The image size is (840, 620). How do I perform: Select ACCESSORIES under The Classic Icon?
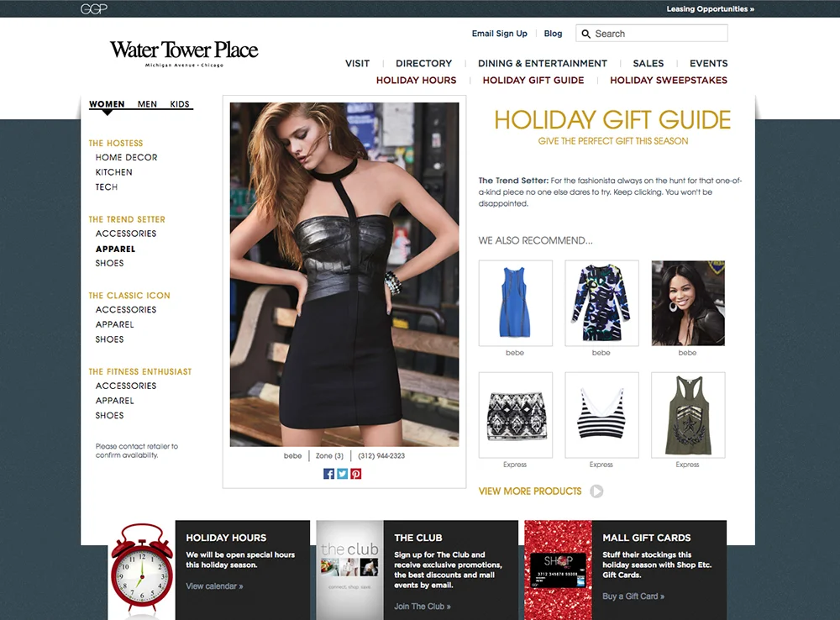[126, 310]
